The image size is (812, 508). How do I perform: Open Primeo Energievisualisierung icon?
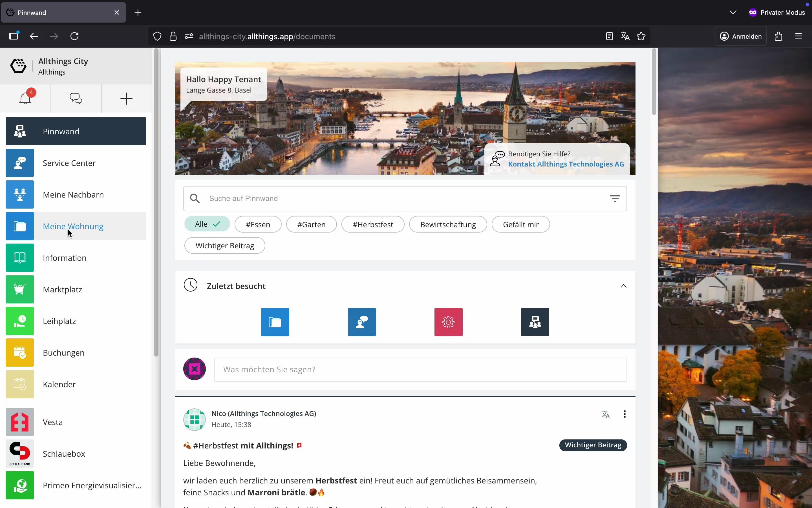20,485
